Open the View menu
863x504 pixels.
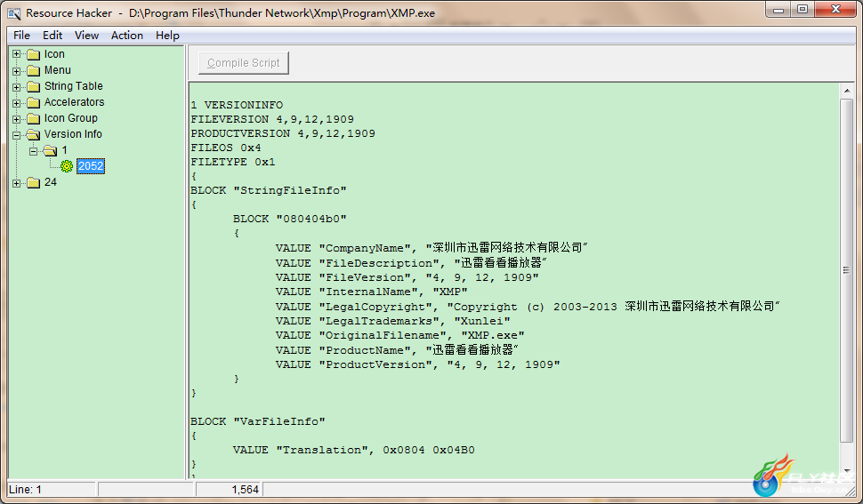86,36
